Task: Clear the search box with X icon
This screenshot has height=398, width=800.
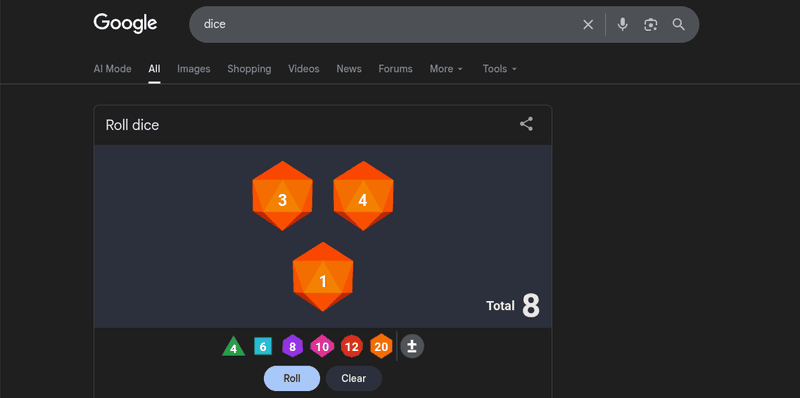Action: click(x=588, y=24)
